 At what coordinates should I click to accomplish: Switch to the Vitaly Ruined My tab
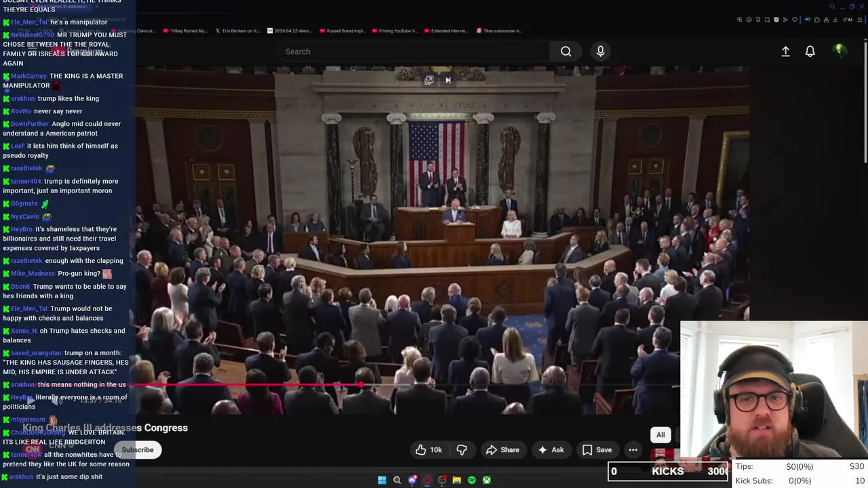click(185, 30)
